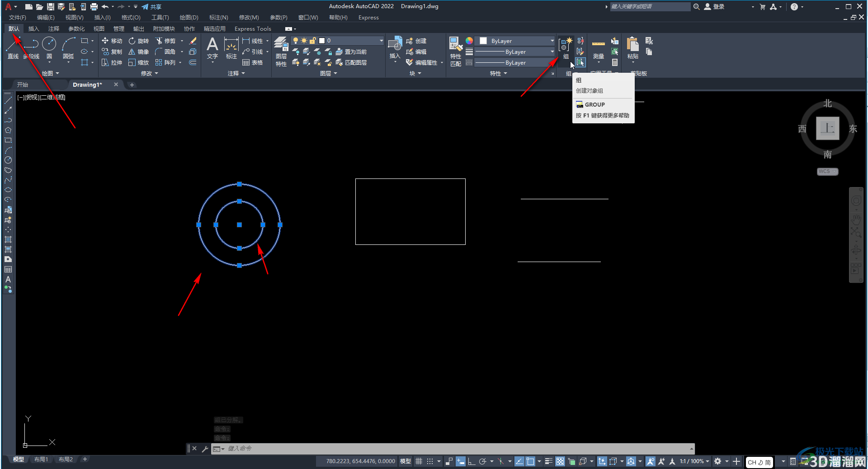Screen dimensions: 868x469
Task: Toggle the 模型 model space button
Action: [x=405, y=461]
